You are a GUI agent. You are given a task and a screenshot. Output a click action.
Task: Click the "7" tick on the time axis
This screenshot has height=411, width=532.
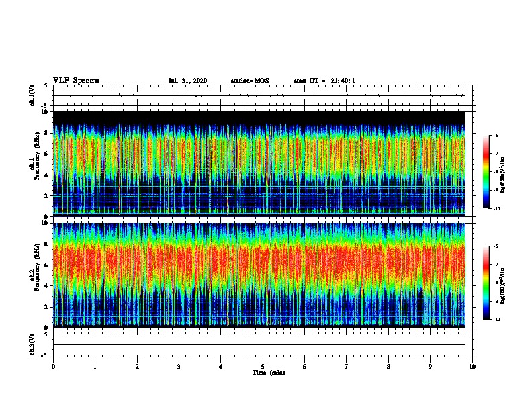pyautogui.click(x=347, y=367)
